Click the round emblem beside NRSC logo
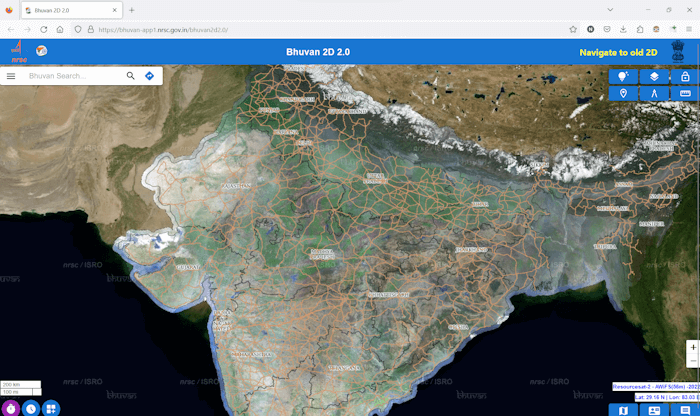The width and height of the screenshot is (700, 416). tap(42, 51)
